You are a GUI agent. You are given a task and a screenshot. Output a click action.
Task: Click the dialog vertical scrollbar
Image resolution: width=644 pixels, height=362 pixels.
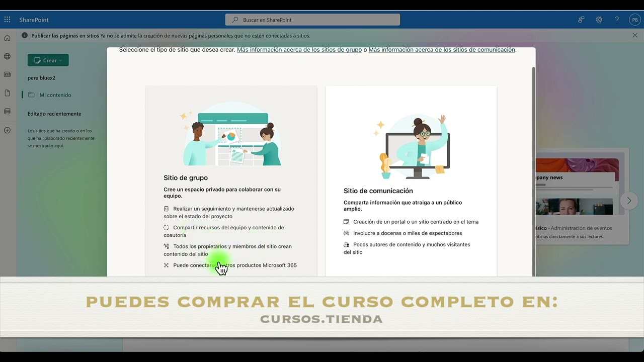[x=533, y=171]
